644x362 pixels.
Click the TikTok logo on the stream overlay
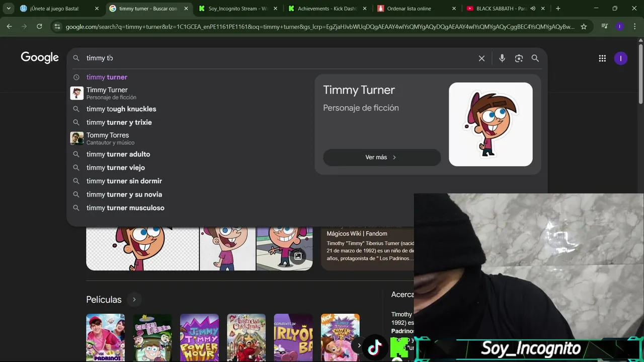[375, 348]
